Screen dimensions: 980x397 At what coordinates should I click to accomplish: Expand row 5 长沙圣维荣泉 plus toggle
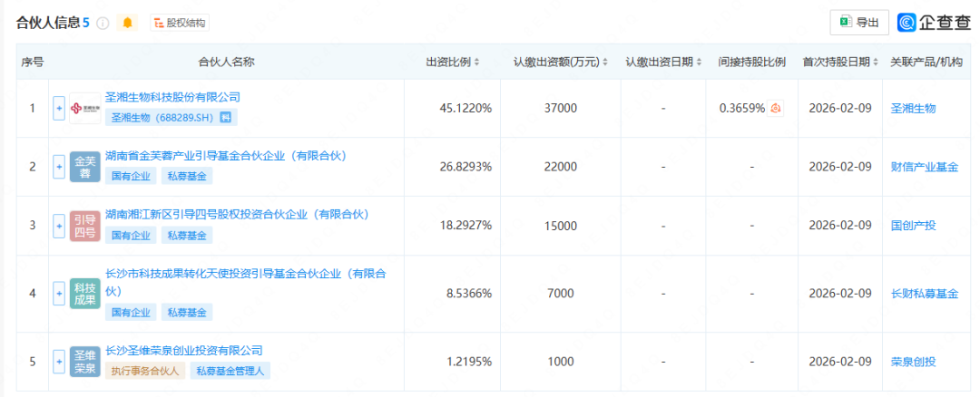click(59, 362)
